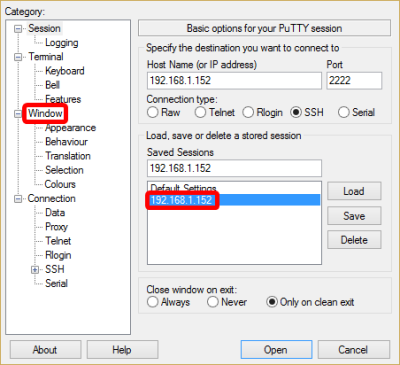The width and height of the screenshot is (400, 365).
Task: Click the Save button
Action: (x=354, y=216)
